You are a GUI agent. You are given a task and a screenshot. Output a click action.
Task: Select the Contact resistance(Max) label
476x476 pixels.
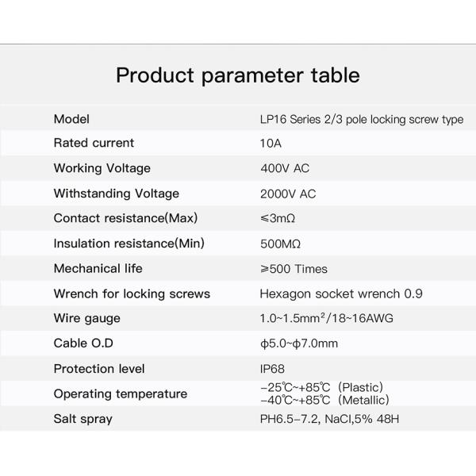click(x=125, y=218)
